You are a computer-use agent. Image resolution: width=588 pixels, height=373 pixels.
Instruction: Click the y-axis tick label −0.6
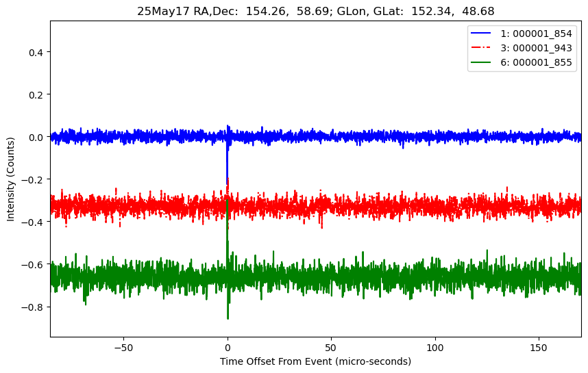(34, 265)
